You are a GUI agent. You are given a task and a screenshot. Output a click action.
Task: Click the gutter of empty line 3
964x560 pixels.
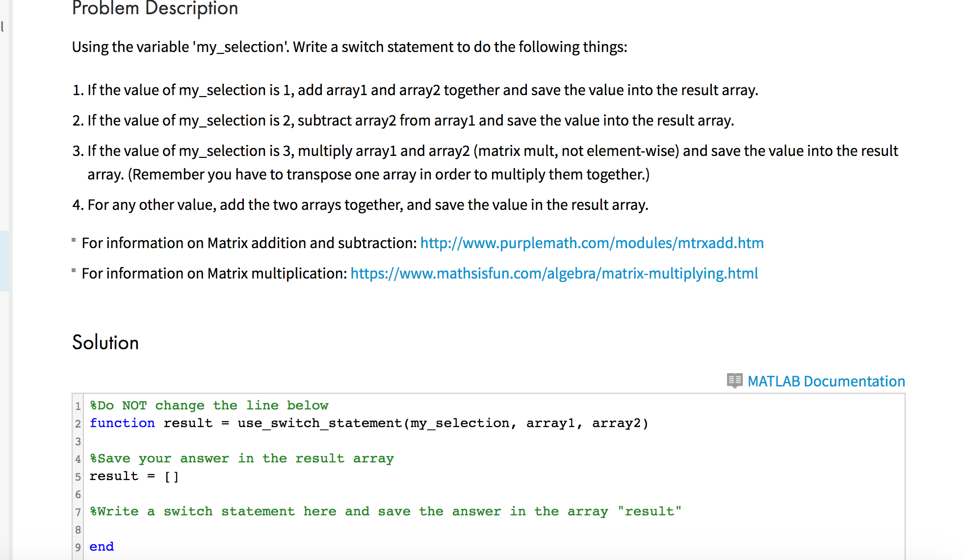[78, 440]
